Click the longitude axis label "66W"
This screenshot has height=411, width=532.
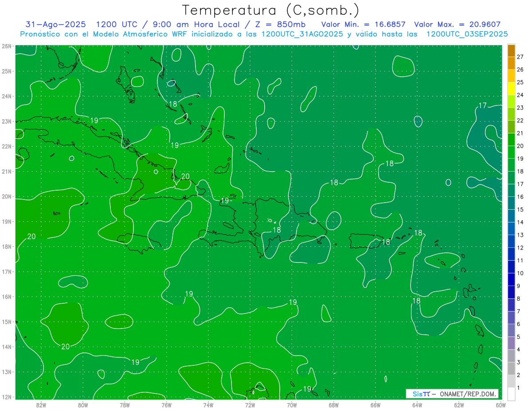point(376,404)
